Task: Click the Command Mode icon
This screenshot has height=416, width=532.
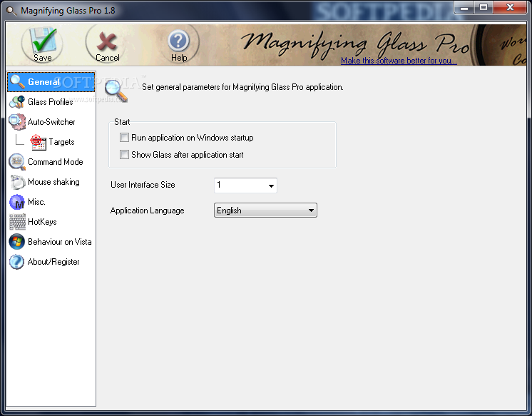Action: pos(17,162)
